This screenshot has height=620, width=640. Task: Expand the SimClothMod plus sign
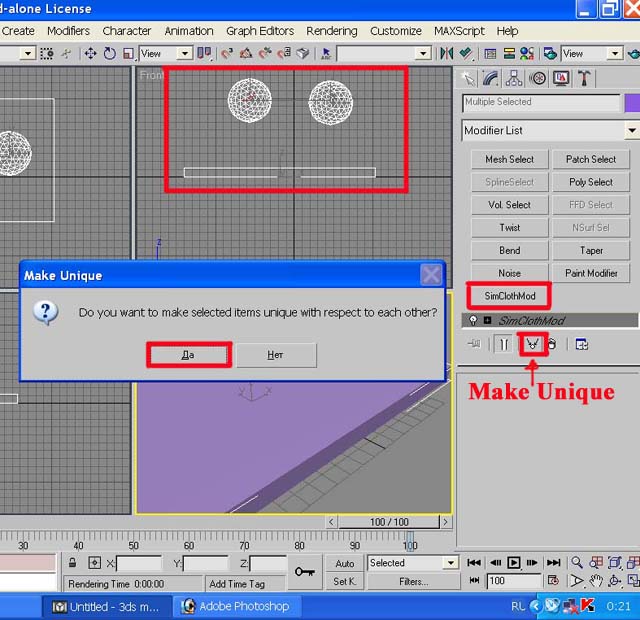pos(487,320)
